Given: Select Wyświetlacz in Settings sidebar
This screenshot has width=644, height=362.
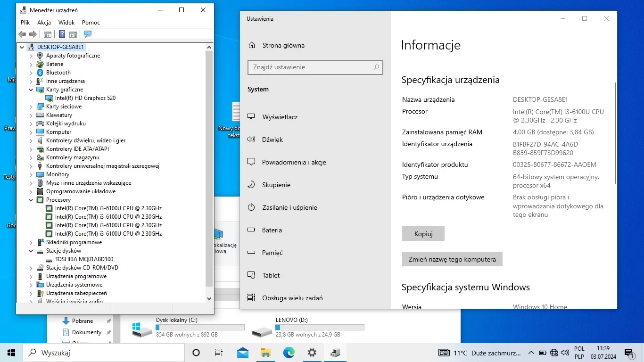Looking at the screenshot, I should point(280,117).
